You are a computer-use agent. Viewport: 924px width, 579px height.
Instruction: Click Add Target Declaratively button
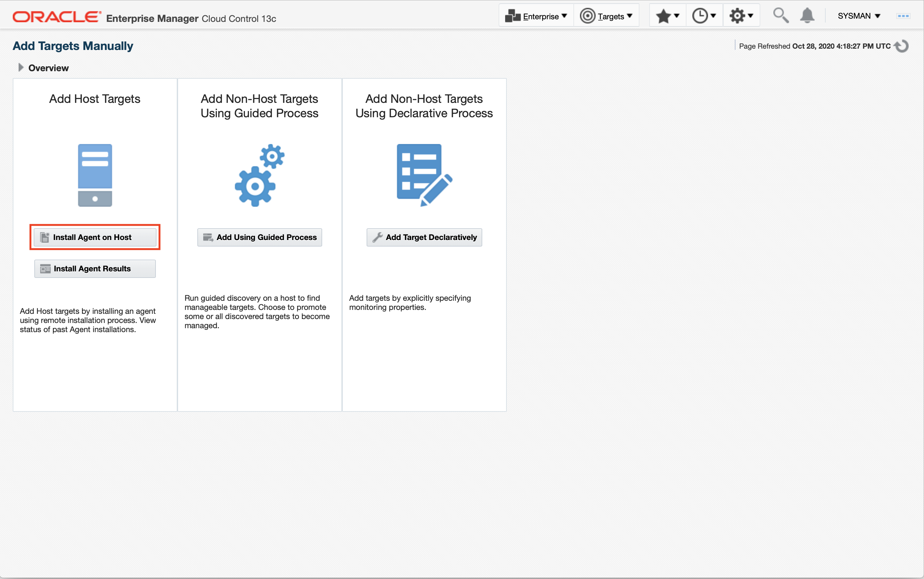424,237
